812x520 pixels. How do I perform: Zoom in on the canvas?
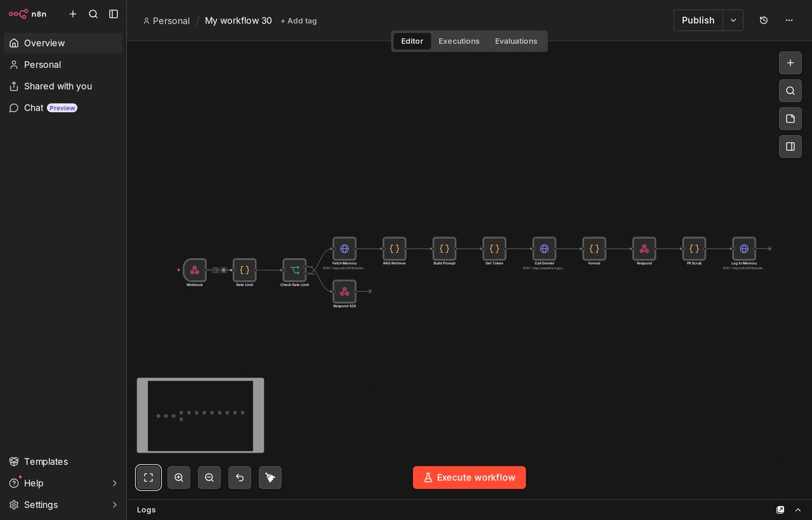179,478
